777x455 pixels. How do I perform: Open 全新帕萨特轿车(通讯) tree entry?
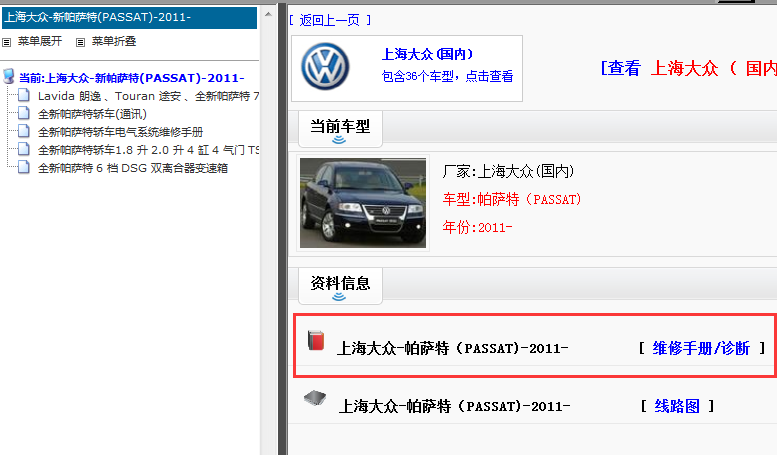tap(92, 114)
